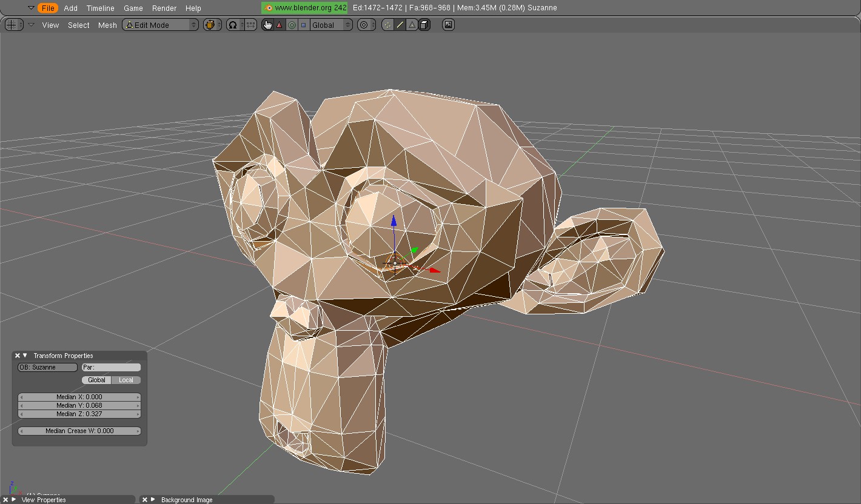Toggle the move object centers only button

(250, 25)
